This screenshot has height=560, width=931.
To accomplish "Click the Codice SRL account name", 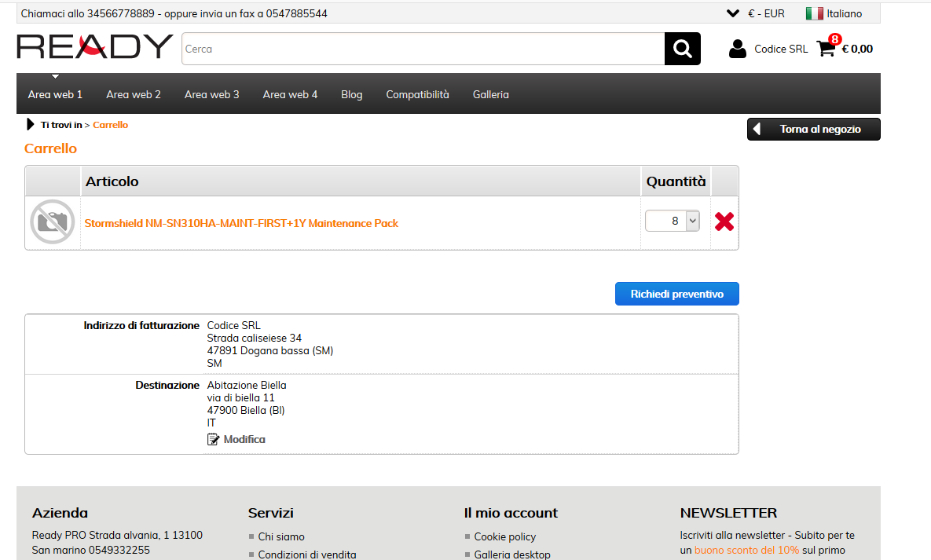I will coord(781,49).
